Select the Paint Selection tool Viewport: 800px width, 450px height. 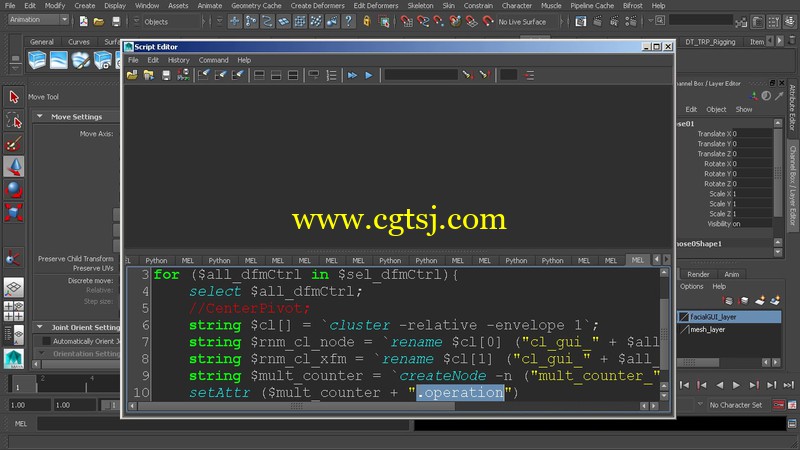point(14,144)
